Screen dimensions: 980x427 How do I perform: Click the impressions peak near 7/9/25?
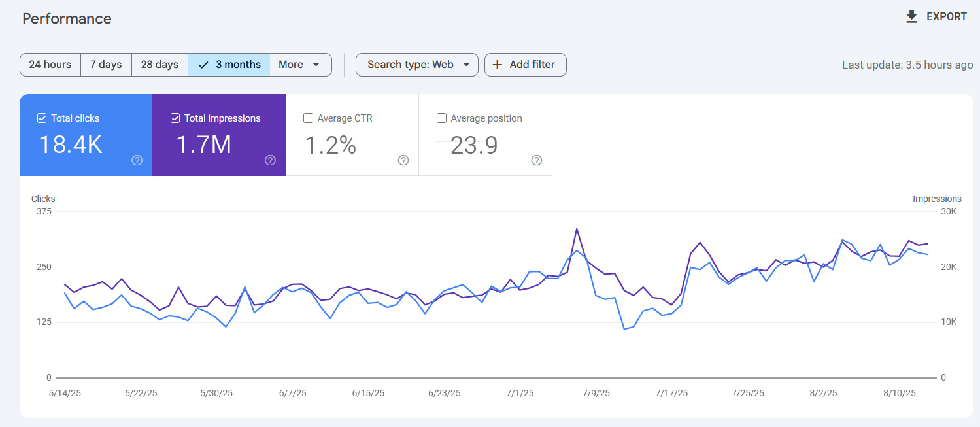577,229
